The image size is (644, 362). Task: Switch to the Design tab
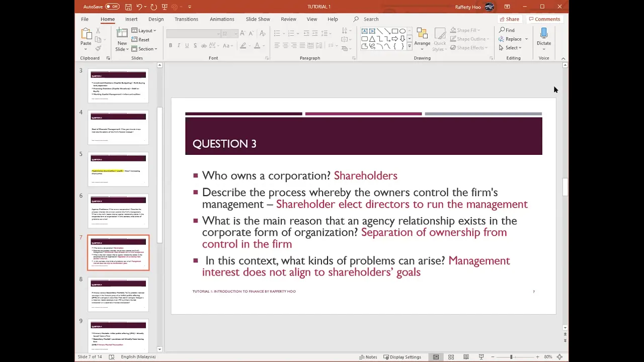click(156, 19)
